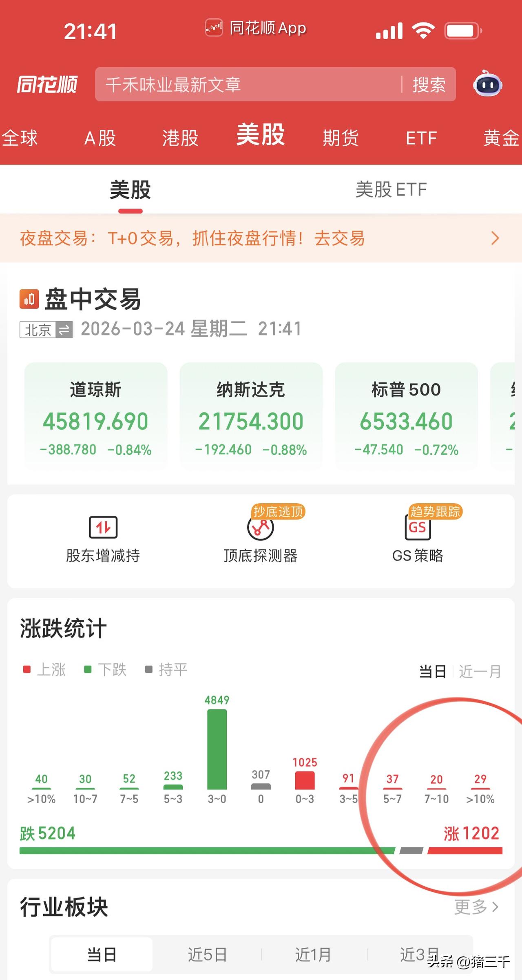Tap the 盘中交易 candlestick icon

pos(29,299)
